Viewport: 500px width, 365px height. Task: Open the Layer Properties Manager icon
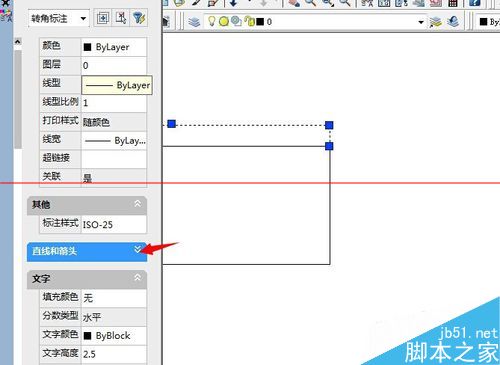194,22
